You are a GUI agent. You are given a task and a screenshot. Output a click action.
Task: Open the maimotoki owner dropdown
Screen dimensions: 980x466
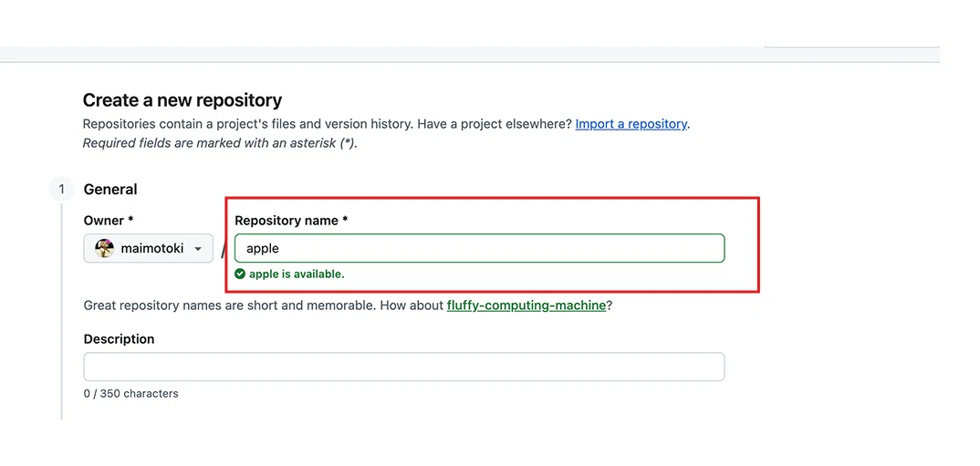point(148,249)
